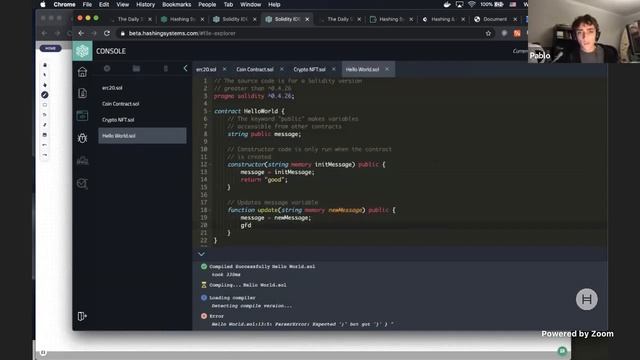Screen dimensions: 640x360
Task: Close the active Solidity IDE browser tab
Action: [307, 19]
